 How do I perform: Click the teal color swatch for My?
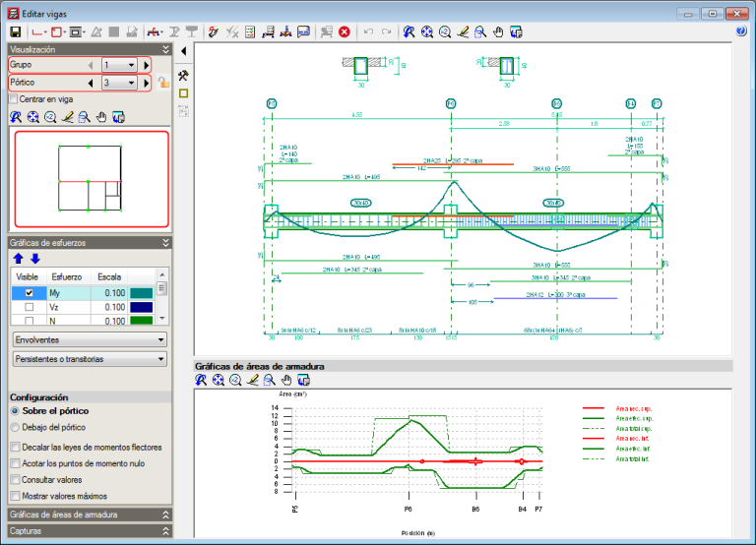(x=142, y=292)
